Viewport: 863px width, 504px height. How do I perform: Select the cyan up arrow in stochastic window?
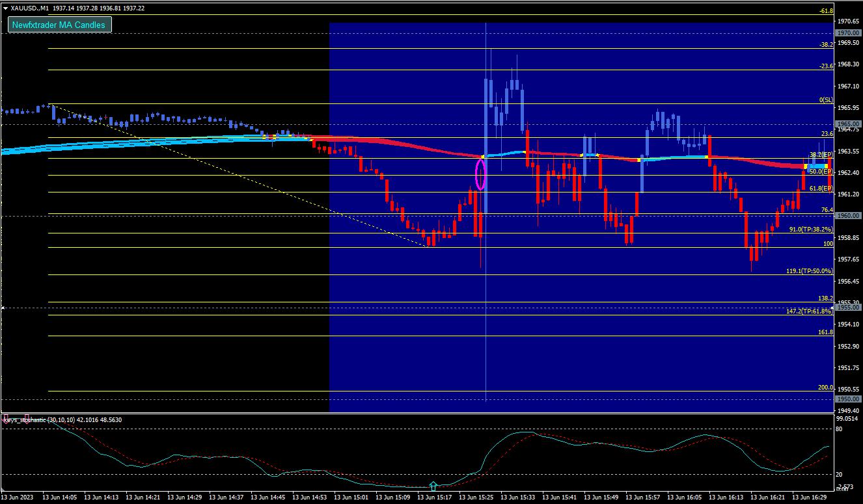click(x=433, y=485)
